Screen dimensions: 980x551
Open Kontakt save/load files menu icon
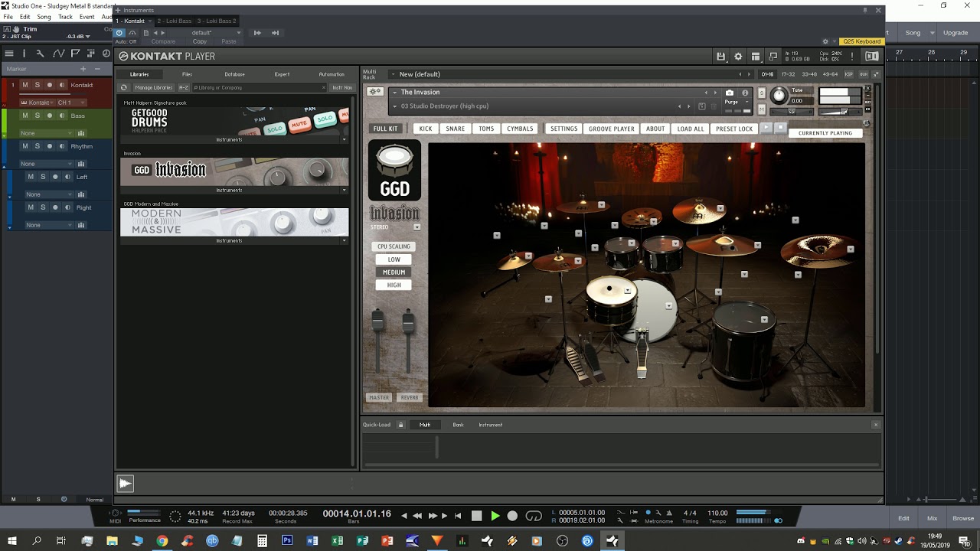(x=720, y=57)
